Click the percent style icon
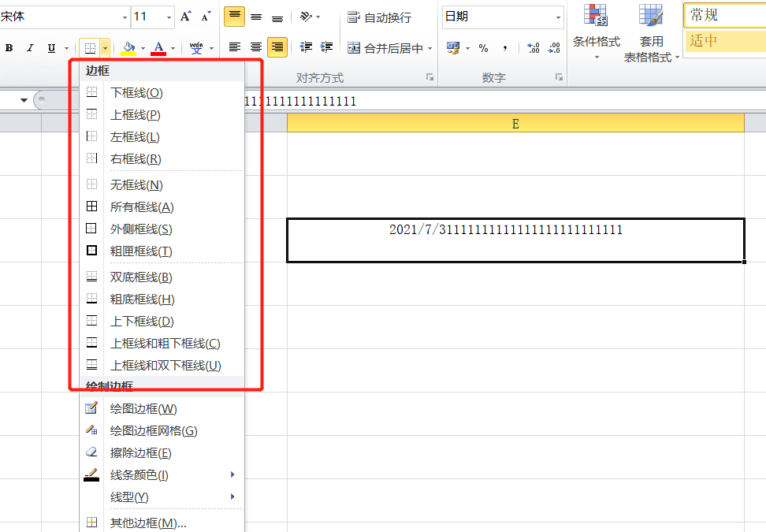The width and height of the screenshot is (766, 532). point(483,48)
